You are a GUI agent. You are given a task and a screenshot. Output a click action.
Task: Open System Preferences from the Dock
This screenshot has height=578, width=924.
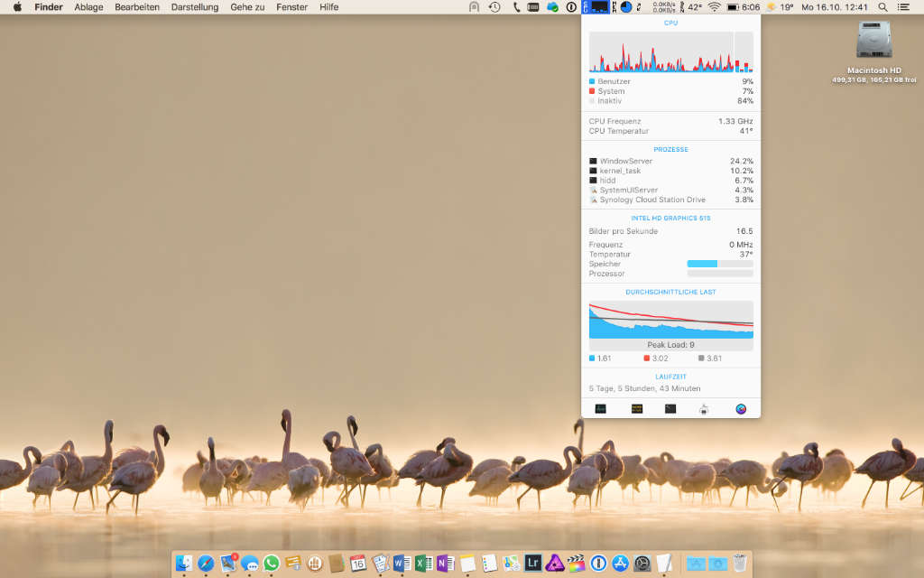pos(642,564)
